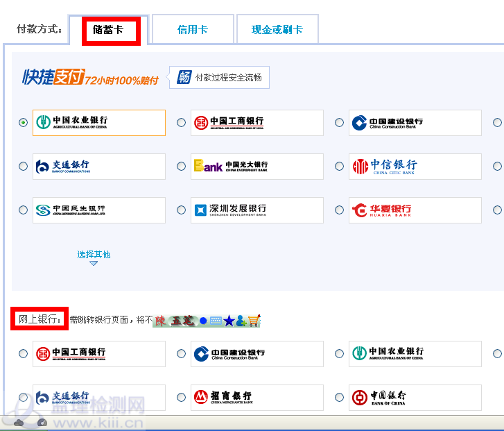Click 中国农业银行 logo card in 快捷支付
The height and width of the screenshot is (431, 504).
click(99, 123)
